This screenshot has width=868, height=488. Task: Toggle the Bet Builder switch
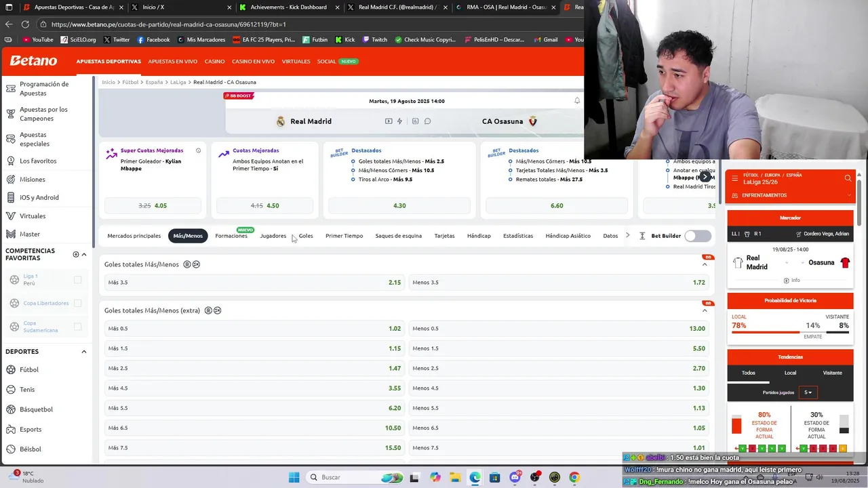pos(698,236)
